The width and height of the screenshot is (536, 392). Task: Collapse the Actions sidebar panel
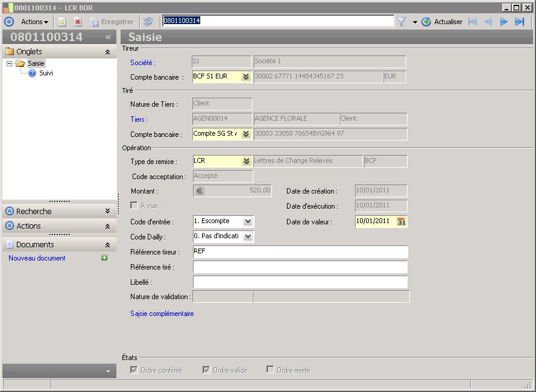[108, 226]
